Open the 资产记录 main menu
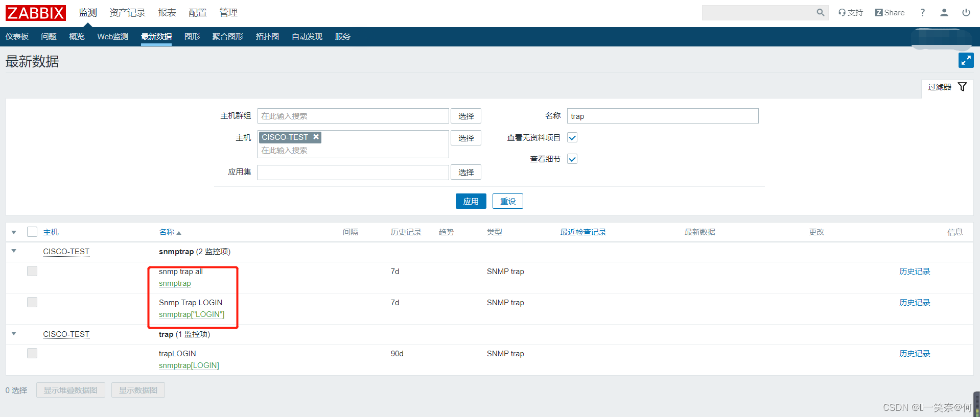Screen dimensions: 980x417 click(x=127, y=13)
